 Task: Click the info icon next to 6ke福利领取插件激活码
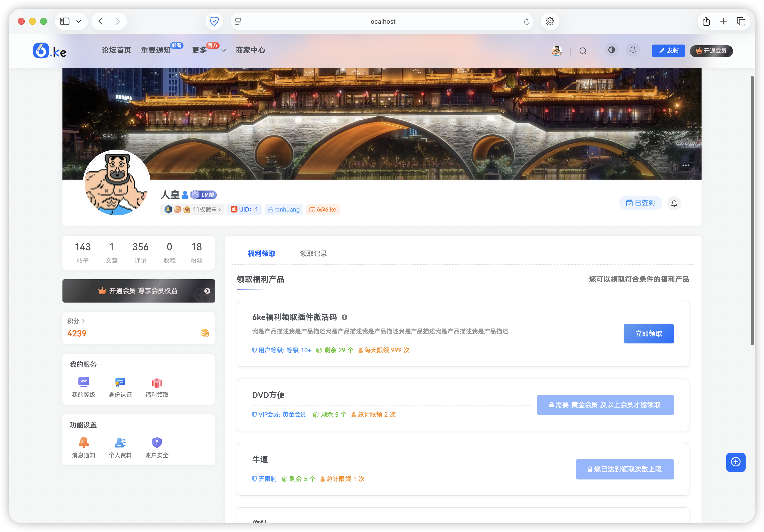345,317
